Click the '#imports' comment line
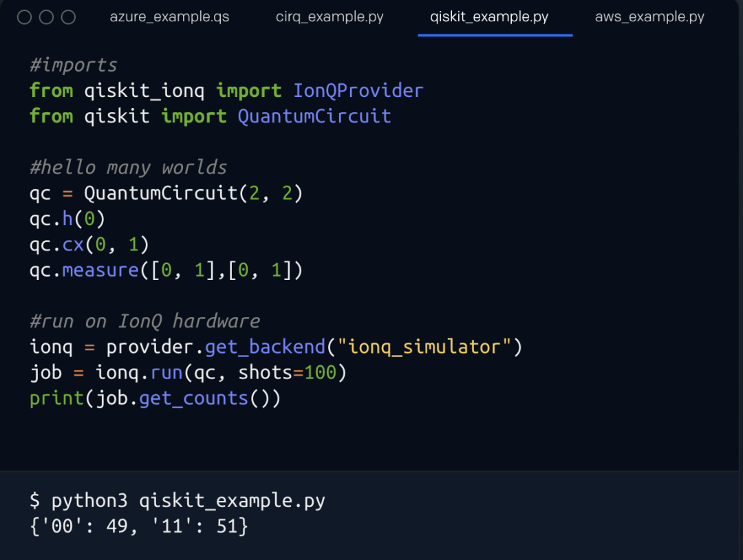Screen dimensions: 743x560 [x=74, y=65]
